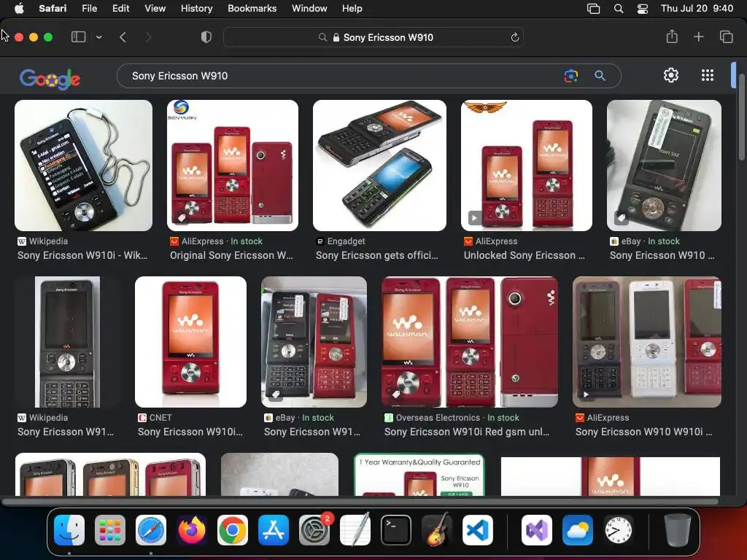Click the 'CNET' source label

(x=160, y=418)
